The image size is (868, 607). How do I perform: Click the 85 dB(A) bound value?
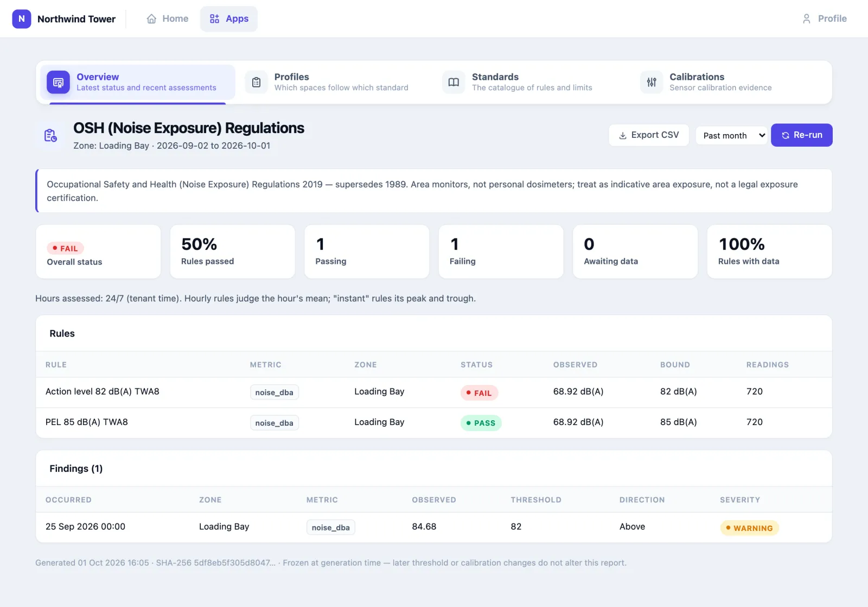679,422
